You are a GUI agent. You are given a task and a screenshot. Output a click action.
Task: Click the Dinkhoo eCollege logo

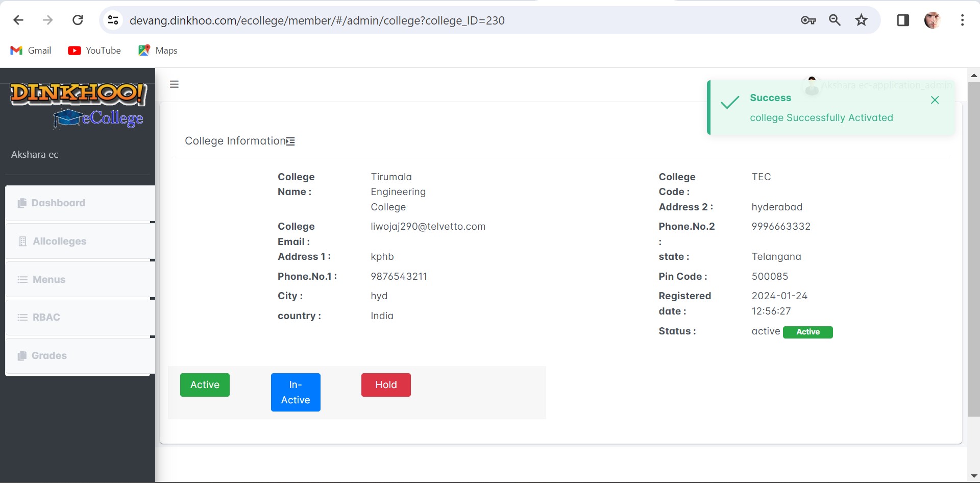click(x=78, y=106)
